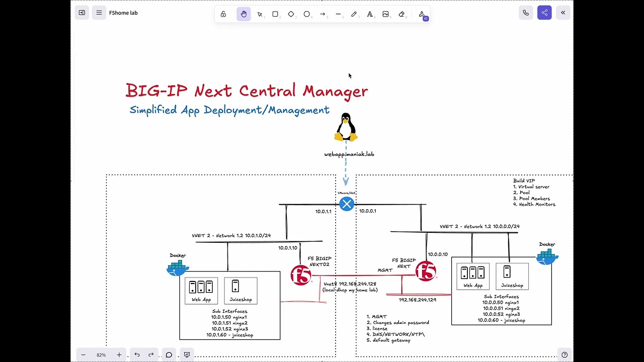Select the Simplified App Deployment/Management subtitle
644x362 pixels.
[x=229, y=110]
